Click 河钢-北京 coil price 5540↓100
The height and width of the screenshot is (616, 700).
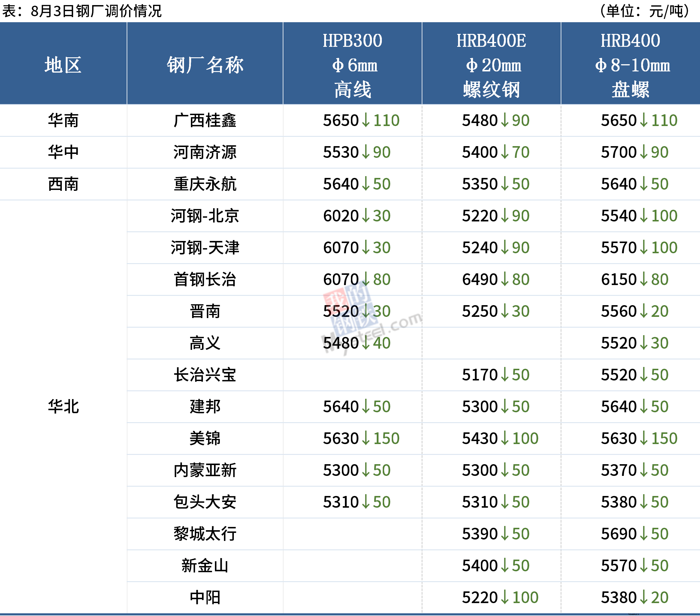coord(639,216)
